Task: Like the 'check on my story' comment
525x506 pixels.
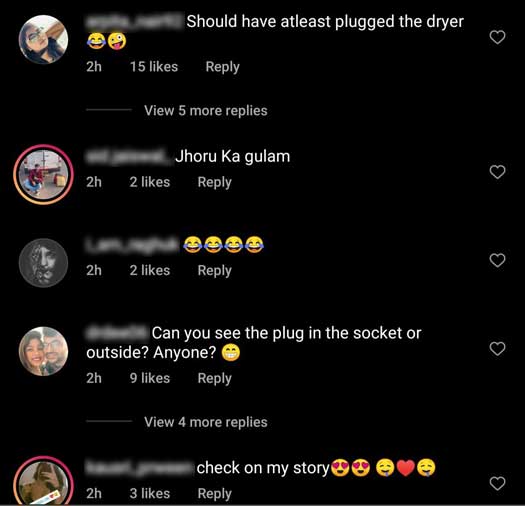Action: point(497,483)
